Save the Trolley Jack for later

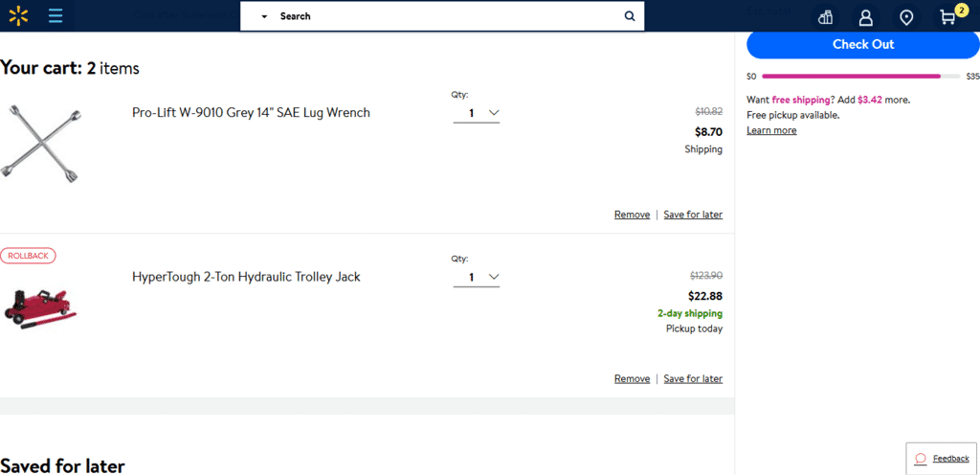click(x=693, y=378)
